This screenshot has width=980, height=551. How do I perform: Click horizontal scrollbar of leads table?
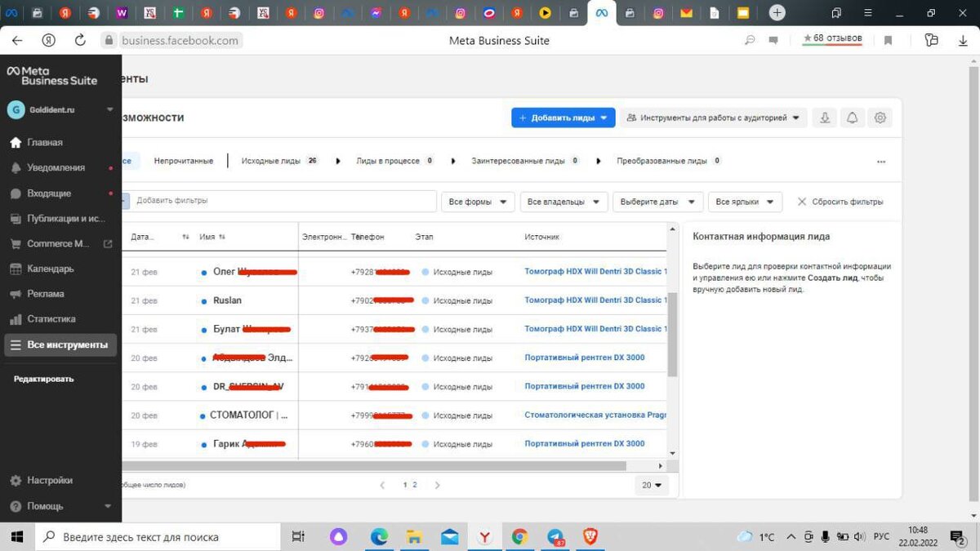[x=374, y=466]
